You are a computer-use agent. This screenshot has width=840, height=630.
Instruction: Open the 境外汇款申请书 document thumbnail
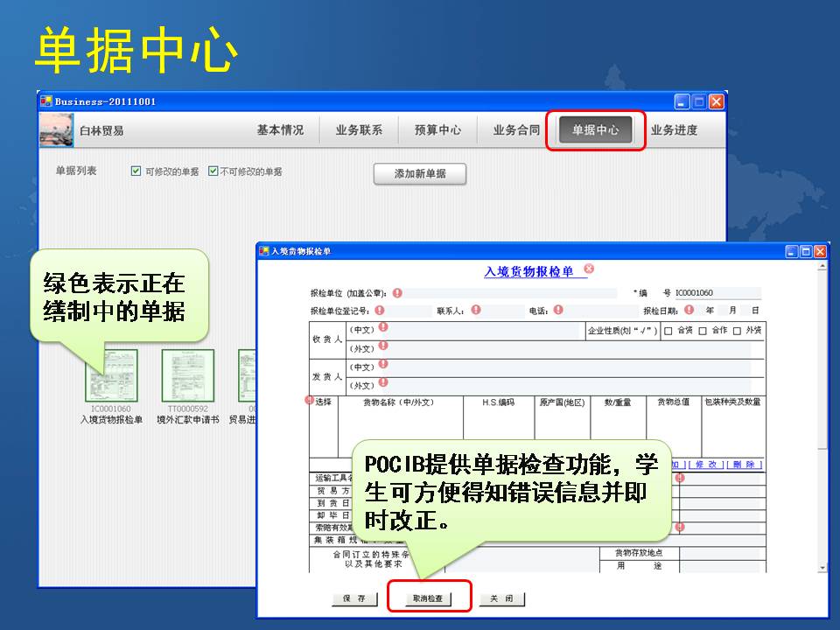(x=188, y=376)
